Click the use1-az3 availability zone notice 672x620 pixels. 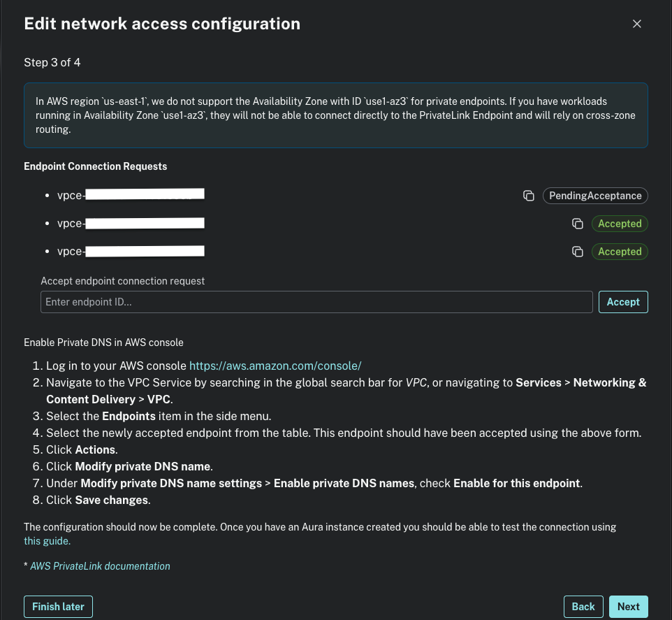coord(335,115)
